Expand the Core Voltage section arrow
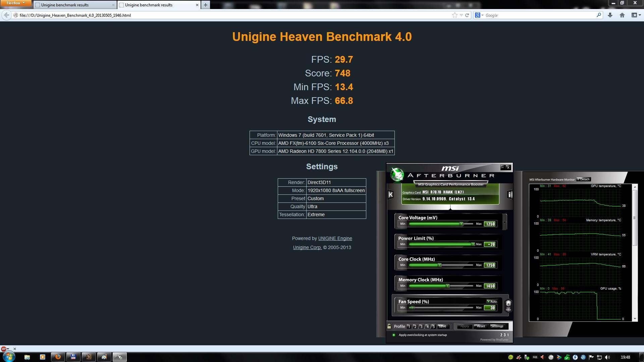 pyautogui.click(x=504, y=222)
